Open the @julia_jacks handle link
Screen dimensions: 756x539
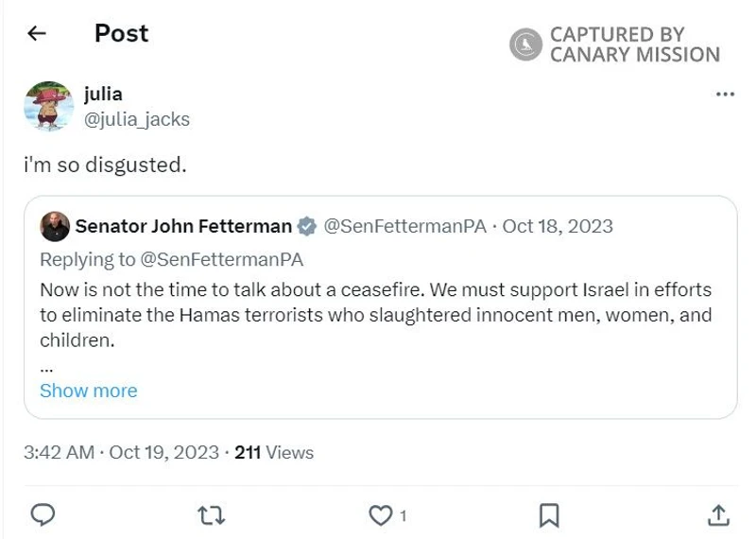137,119
